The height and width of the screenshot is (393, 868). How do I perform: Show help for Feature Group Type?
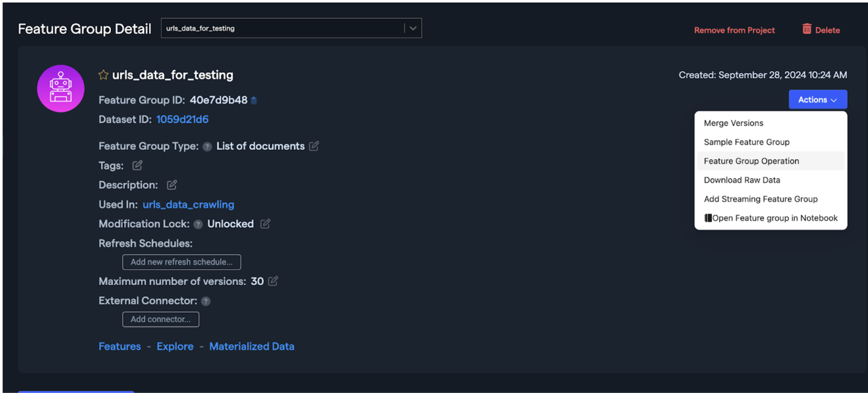207,147
